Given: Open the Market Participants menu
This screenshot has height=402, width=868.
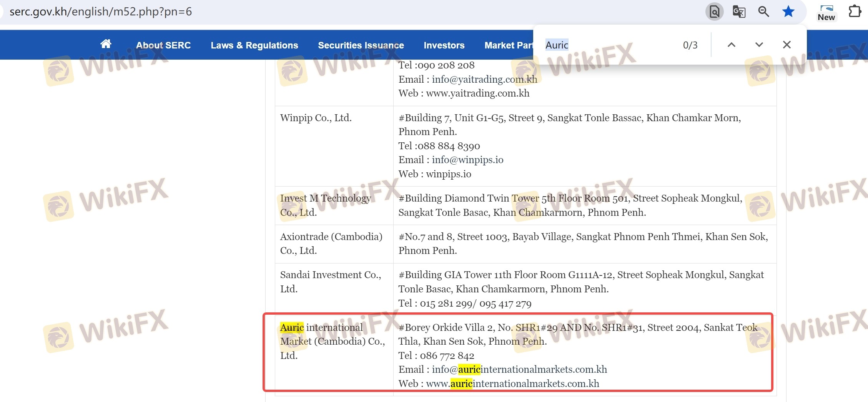Looking at the screenshot, I should pyautogui.click(x=509, y=45).
